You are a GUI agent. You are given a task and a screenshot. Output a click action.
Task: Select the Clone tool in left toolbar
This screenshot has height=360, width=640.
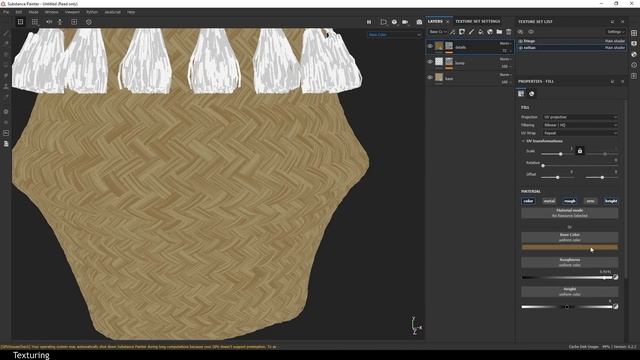coord(6,86)
